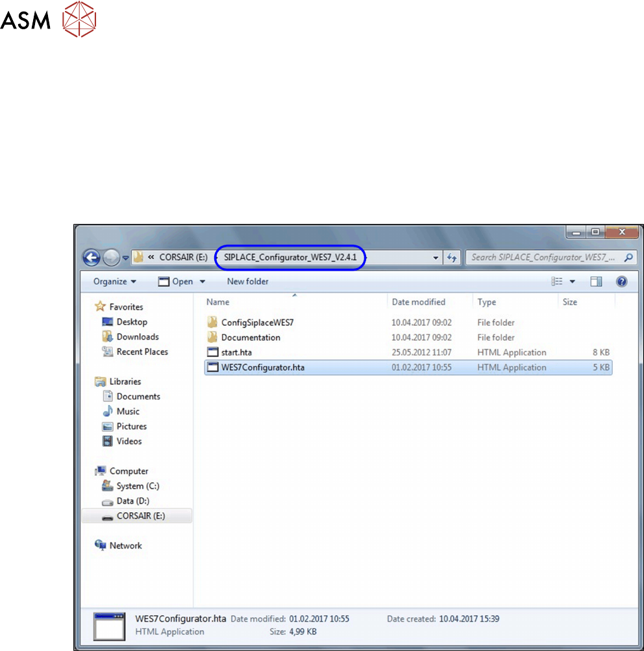Viewport: 644px width, 651px height.
Task: Click Date created value 10.04.2017 15:39
Action: [469, 619]
